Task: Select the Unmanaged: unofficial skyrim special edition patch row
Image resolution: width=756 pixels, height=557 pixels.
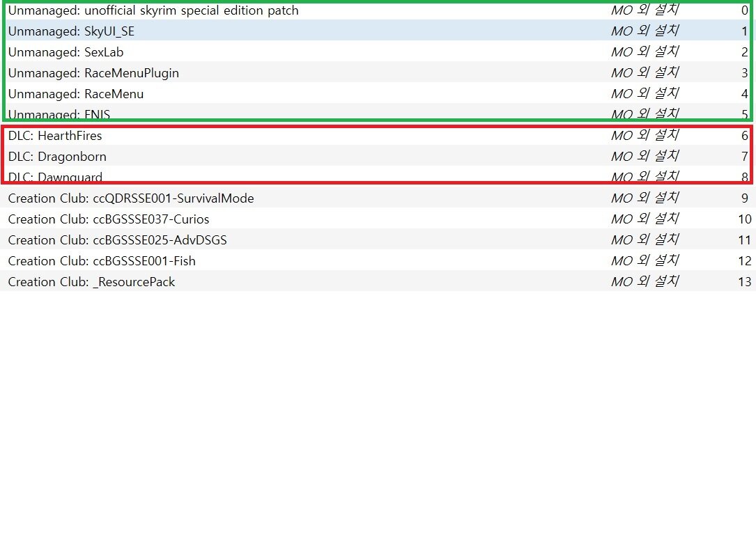Action: point(378,10)
